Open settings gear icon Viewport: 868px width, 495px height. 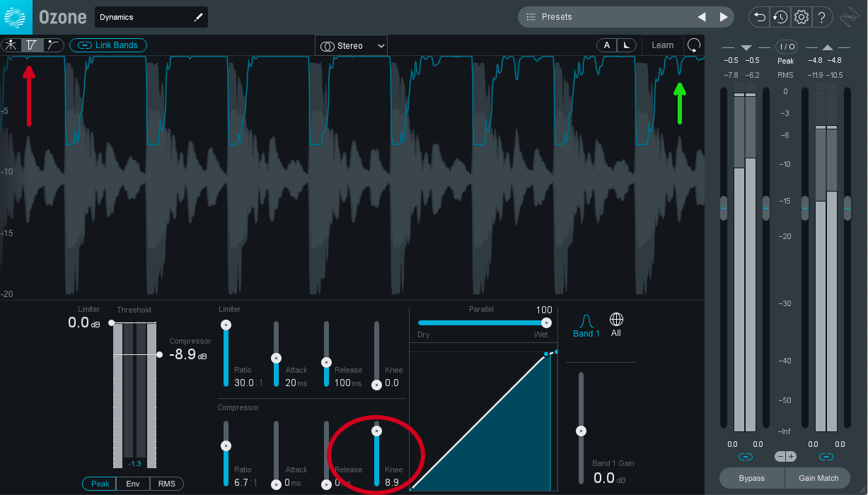pyautogui.click(x=801, y=17)
